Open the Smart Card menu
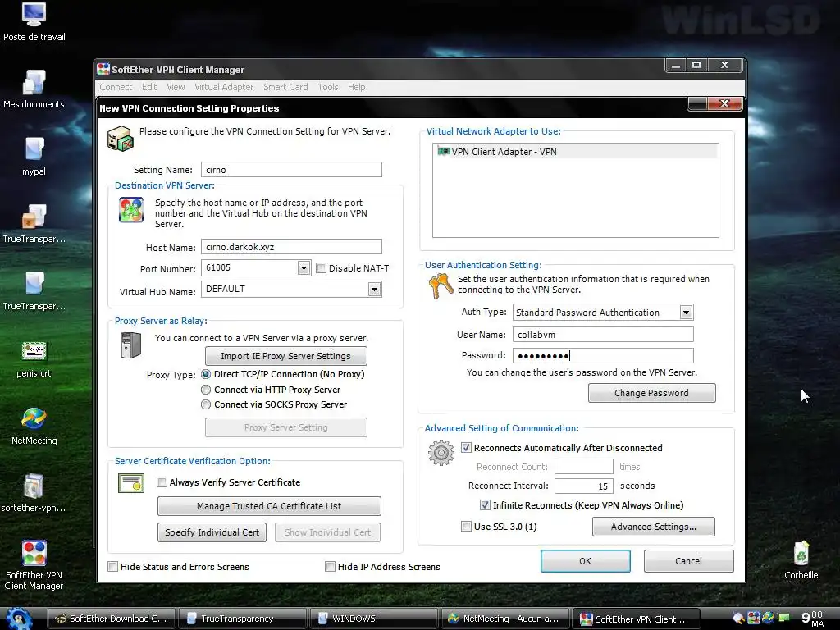 click(x=285, y=87)
